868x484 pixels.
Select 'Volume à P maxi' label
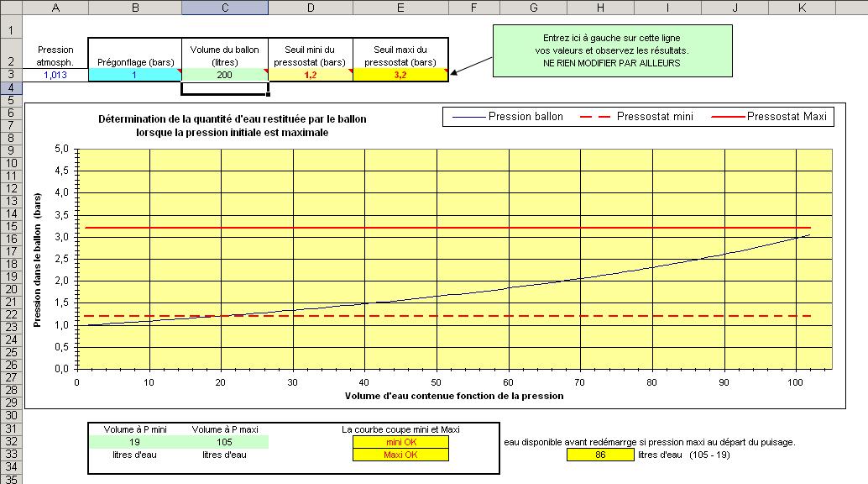click(225, 429)
